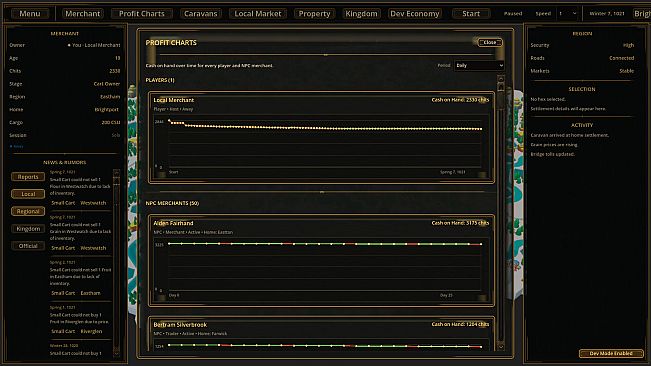The height and width of the screenshot is (366, 651).
Task: Click the 'NPC MERCHANTS (50)' section heading
Action: coord(172,203)
